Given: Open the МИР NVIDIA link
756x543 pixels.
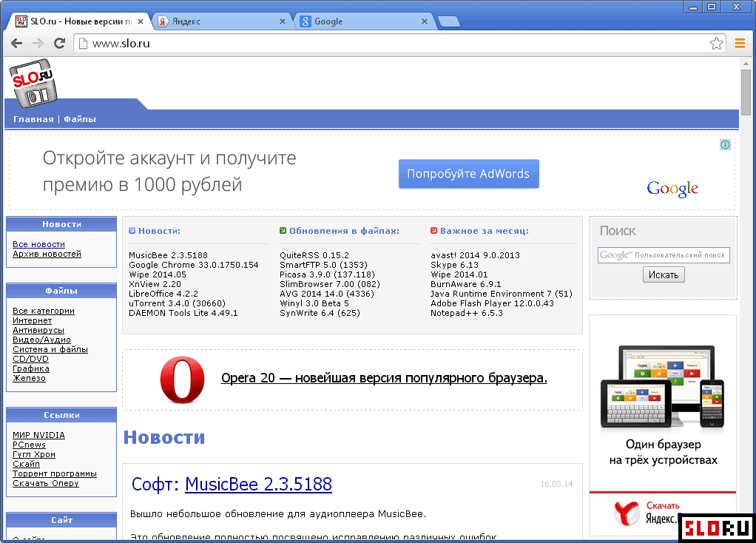Looking at the screenshot, I should [x=38, y=436].
